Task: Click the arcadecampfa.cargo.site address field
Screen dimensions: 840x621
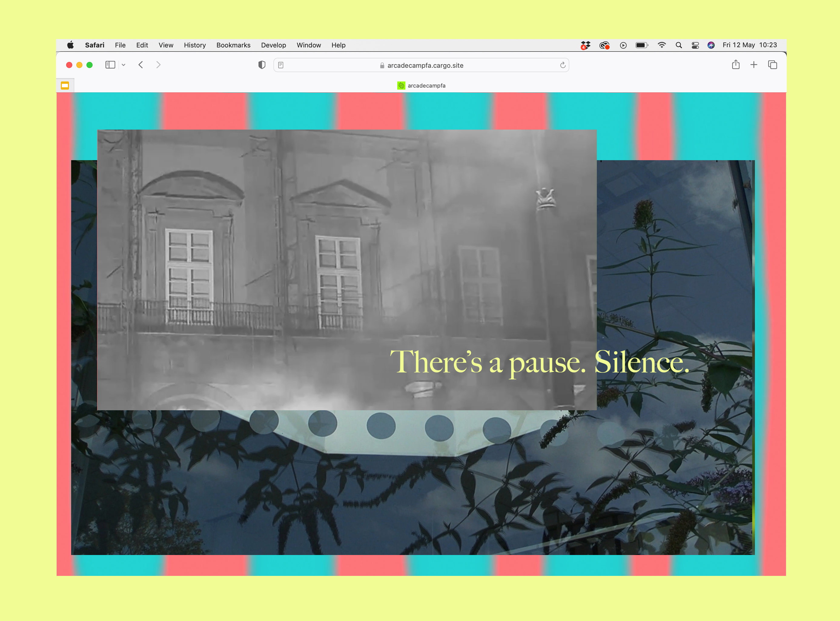Action: (425, 65)
